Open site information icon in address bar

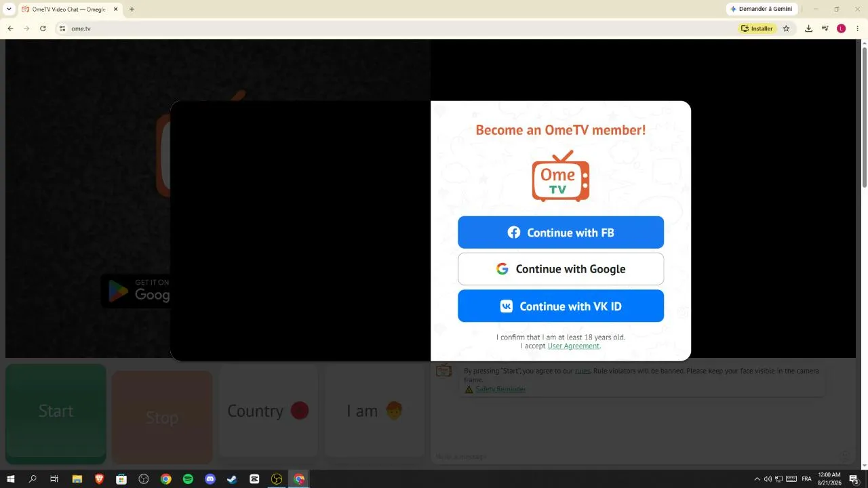click(62, 28)
